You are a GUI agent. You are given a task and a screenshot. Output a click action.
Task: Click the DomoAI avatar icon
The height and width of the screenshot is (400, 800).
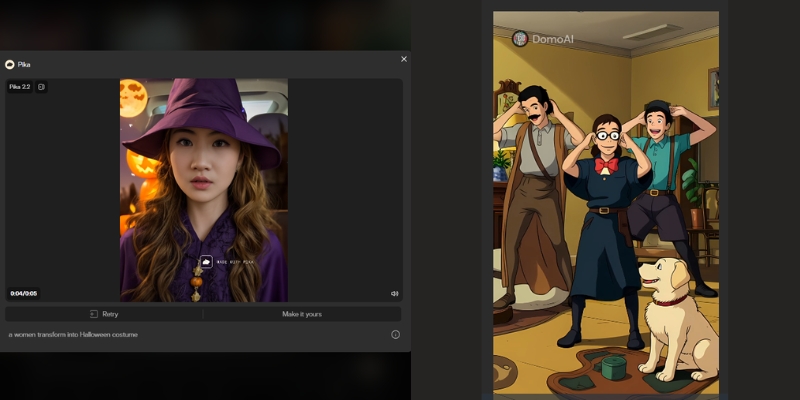click(520, 39)
